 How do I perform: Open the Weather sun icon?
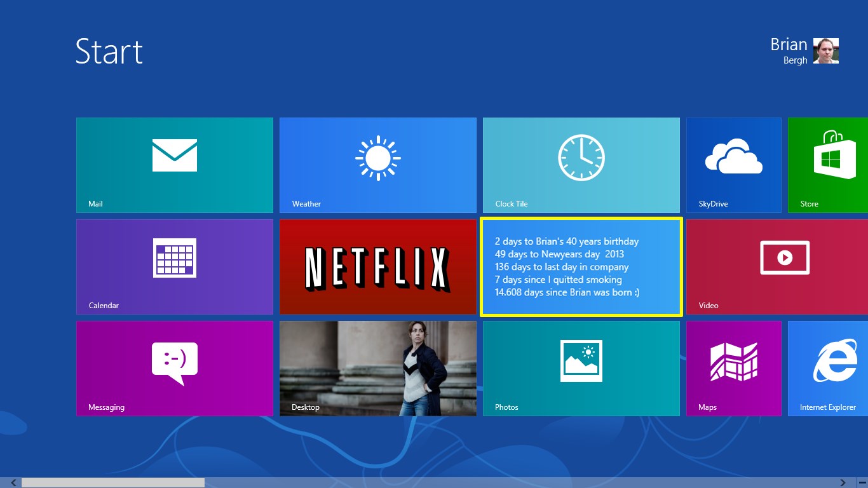tap(378, 158)
